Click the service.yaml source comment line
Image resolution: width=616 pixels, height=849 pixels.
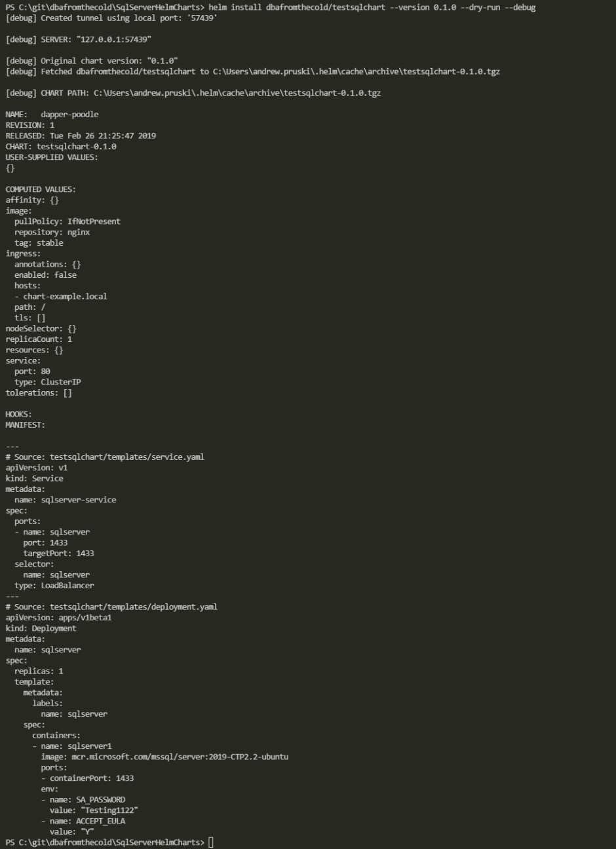[105, 457]
